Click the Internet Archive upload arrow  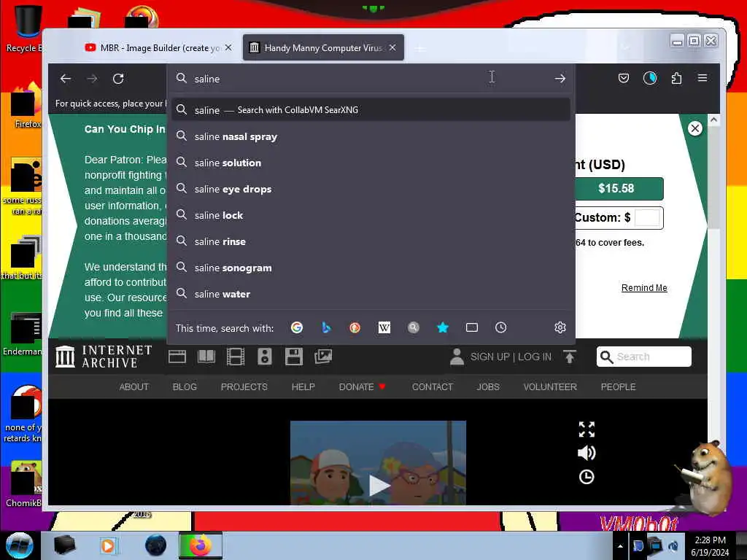click(569, 357)
